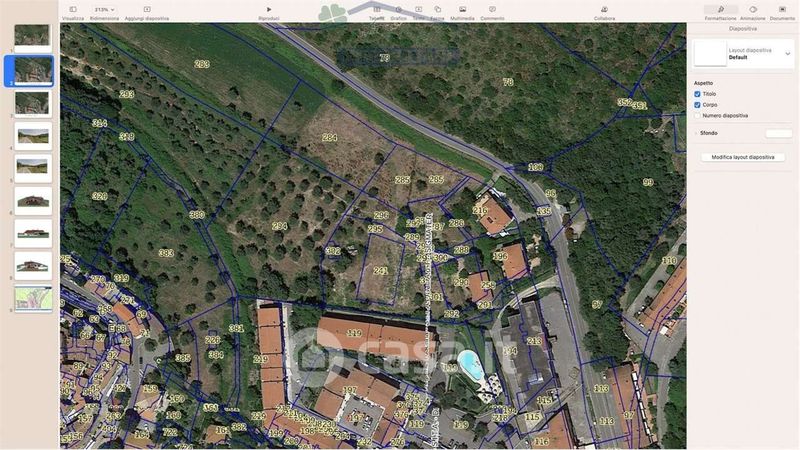The height and width of the screenshot is (450, 800).
Task: Click the Riproduci play icon
Action: point(269,9)
